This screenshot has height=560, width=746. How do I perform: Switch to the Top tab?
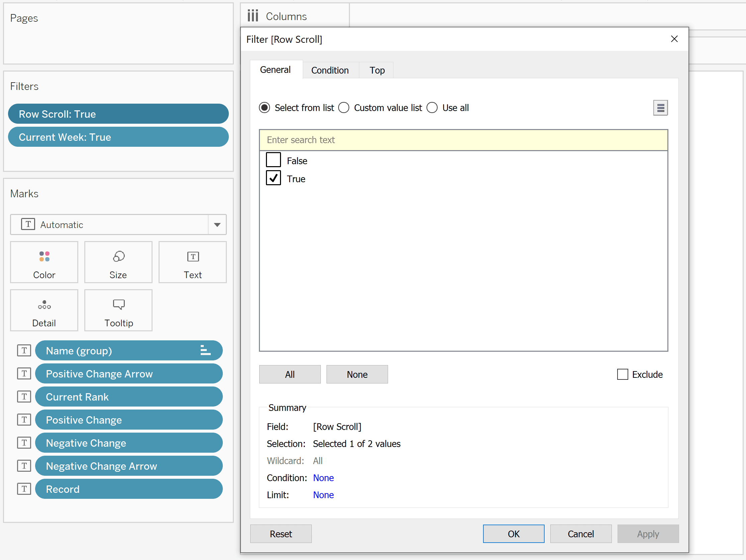pyautogui.click(x=377, y=70)
